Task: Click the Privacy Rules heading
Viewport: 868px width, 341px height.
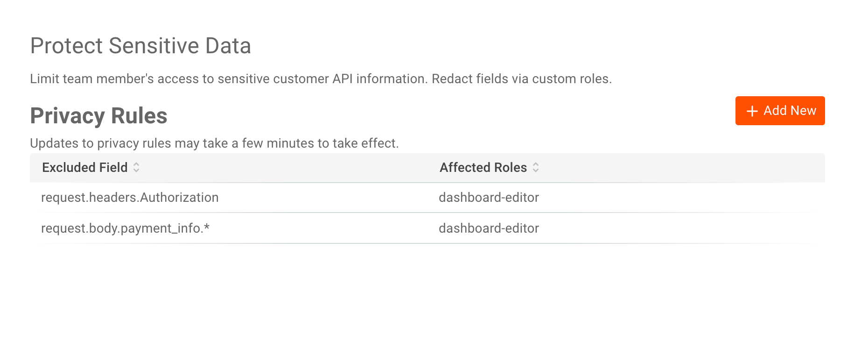Action: 98,115
